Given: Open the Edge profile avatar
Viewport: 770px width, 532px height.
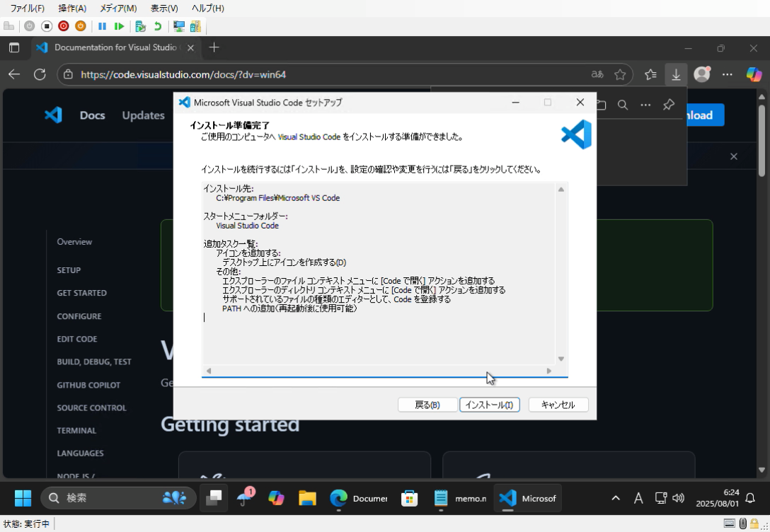Looking at the screenshot, I should [702, 74].
